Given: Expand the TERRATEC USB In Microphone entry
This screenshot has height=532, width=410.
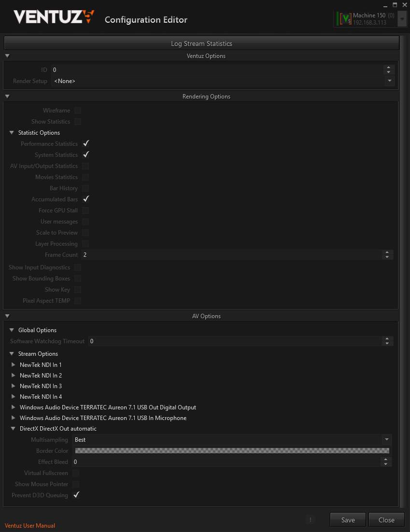Looking at the screenshot, I should [x=14, y=418].
